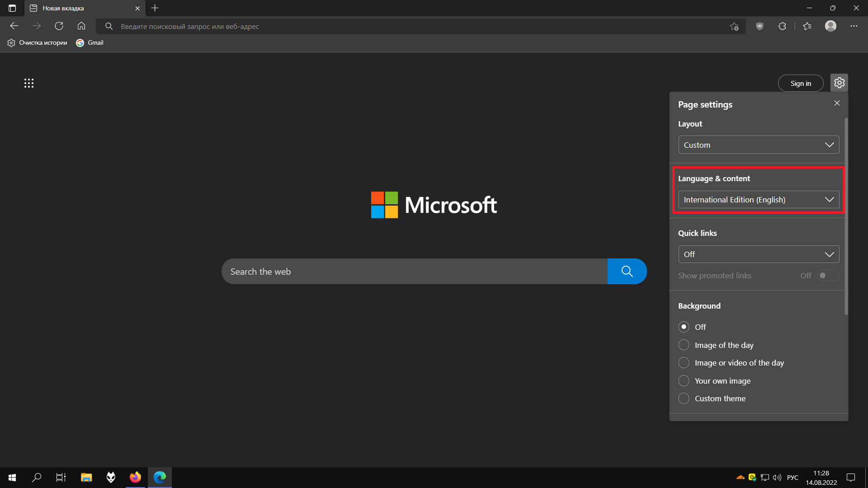Open the Favorites list icon

pos(807,26)
